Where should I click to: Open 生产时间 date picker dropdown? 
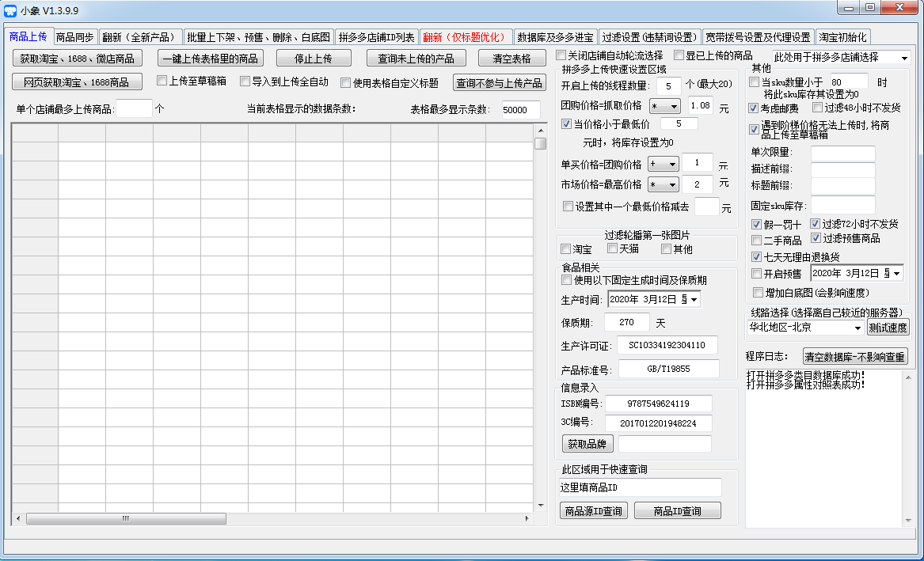tap(694, 300)
